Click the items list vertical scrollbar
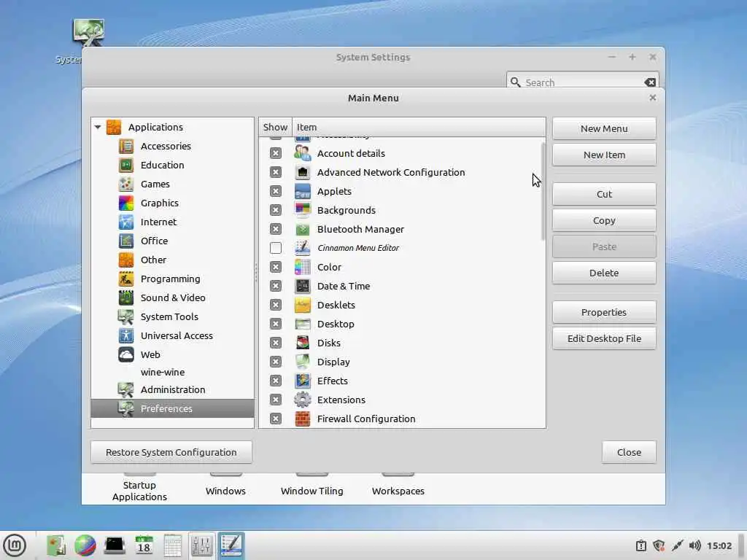This screenshot has width=747, height=560. pos(543,190)
